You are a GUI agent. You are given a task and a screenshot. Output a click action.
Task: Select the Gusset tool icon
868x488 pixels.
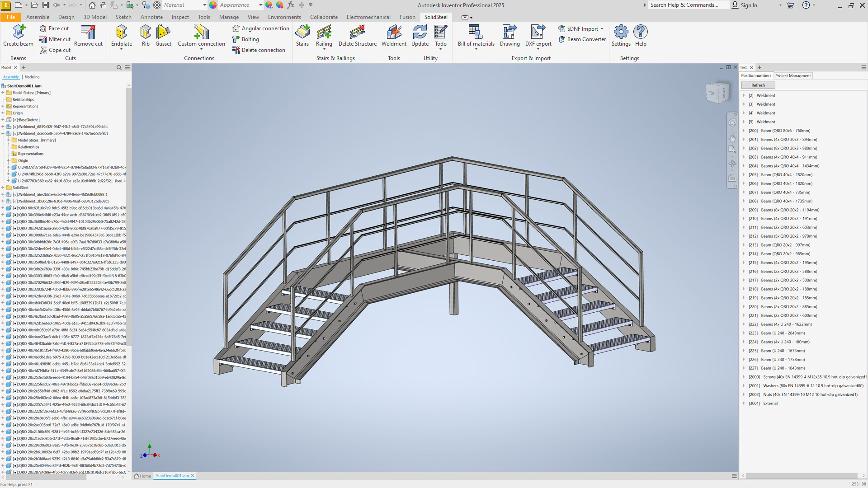[x=163, y=32]
